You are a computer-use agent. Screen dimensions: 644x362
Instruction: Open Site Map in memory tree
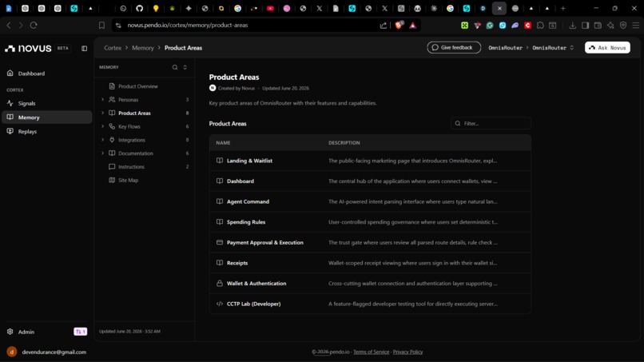click(x=128, y=180)
